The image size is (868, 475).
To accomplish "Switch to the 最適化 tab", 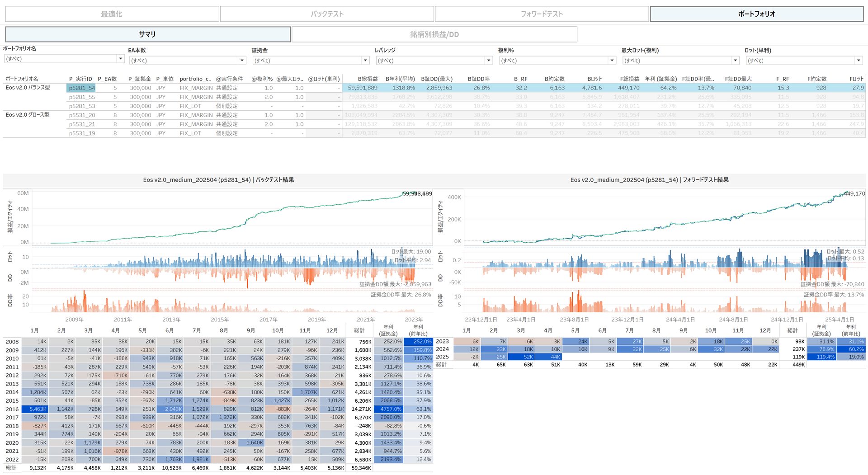I will tap(112, 14).
